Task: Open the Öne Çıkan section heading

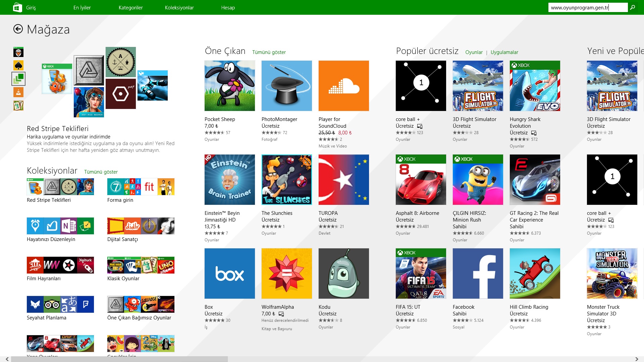Action: point(225,51)
